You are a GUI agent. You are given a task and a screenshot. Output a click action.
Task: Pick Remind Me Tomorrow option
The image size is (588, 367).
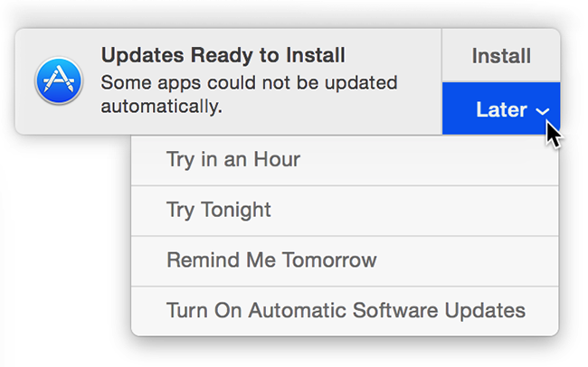pos(271,260)
